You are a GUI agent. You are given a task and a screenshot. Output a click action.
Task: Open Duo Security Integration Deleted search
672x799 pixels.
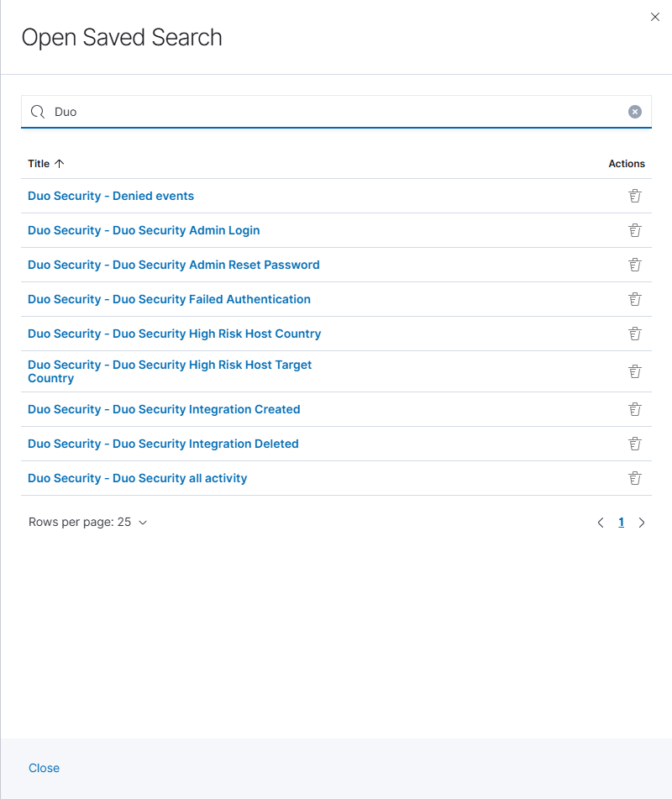point(163,444)
